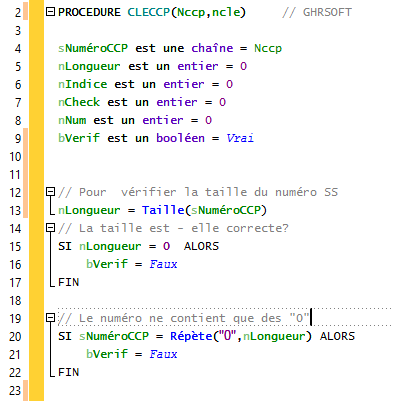Click the comment text on line 19
Screen dimensions: 394x401
click(x=184, y=318)
